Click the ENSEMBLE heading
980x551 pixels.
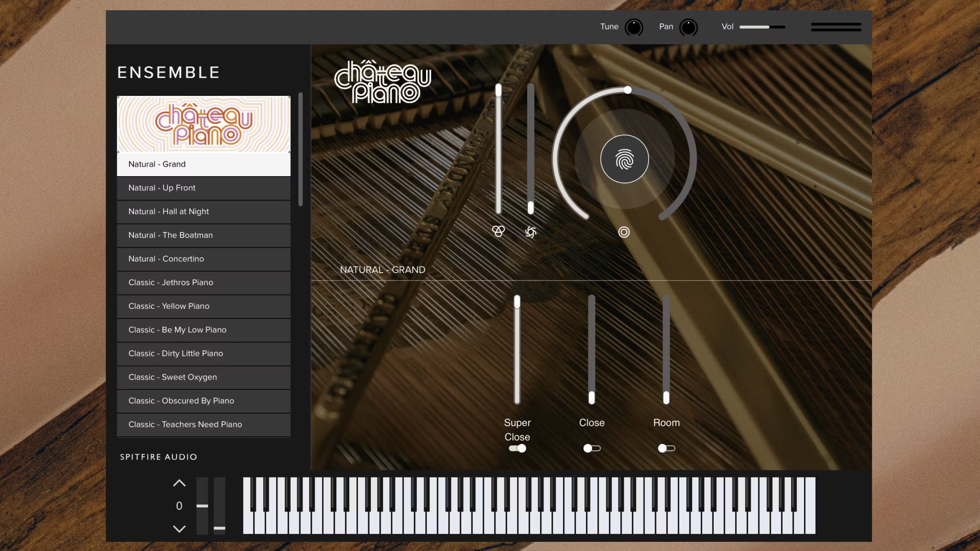pyautogui.click(x=169, y=72)
